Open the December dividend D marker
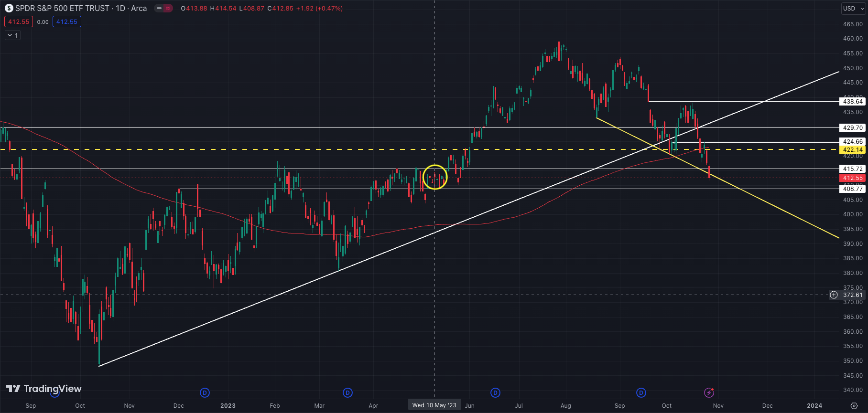 point(205,392)
